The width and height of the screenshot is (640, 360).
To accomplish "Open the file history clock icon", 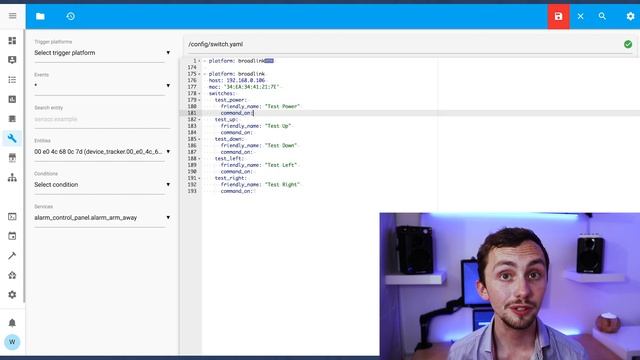I will click(x=71, y=16).
